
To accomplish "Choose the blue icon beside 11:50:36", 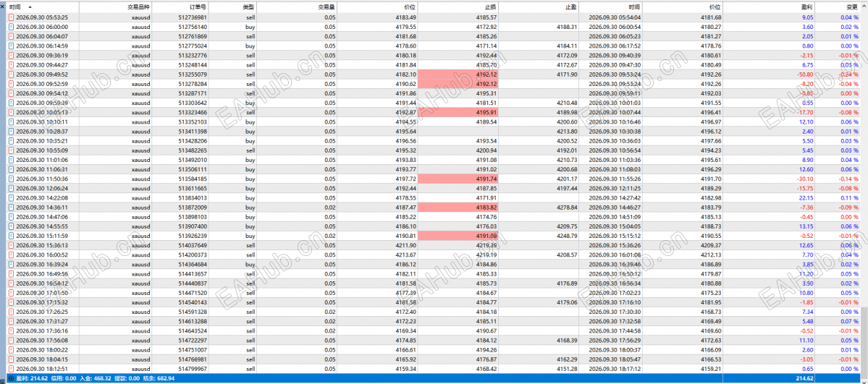I will click(x=12, y=179).
